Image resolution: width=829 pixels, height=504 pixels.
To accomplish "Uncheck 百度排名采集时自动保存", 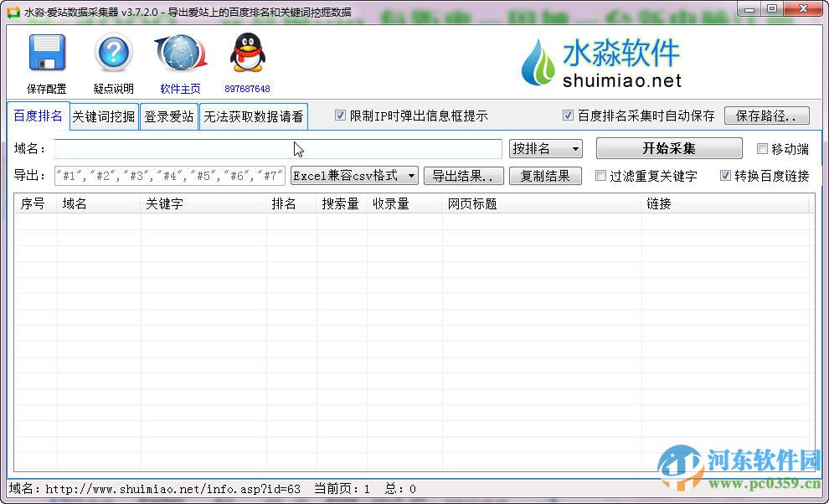I will 569,116.
